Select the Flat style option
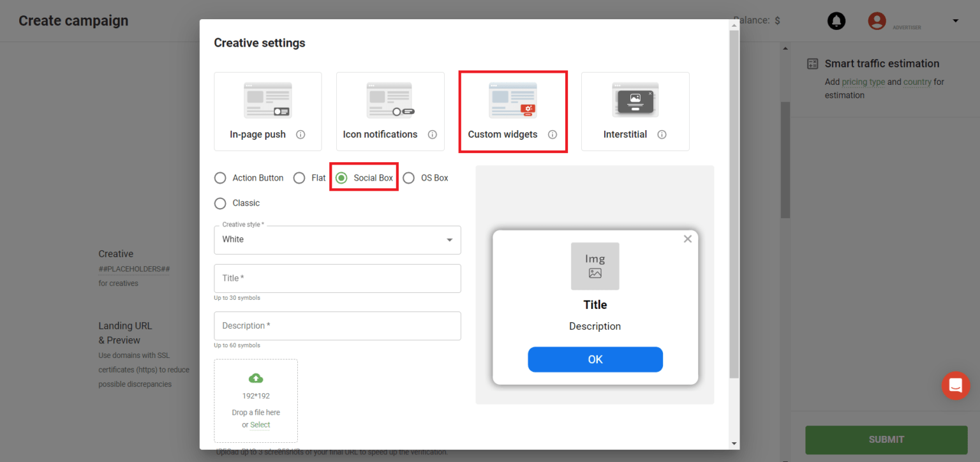 [x=299, y=177]
